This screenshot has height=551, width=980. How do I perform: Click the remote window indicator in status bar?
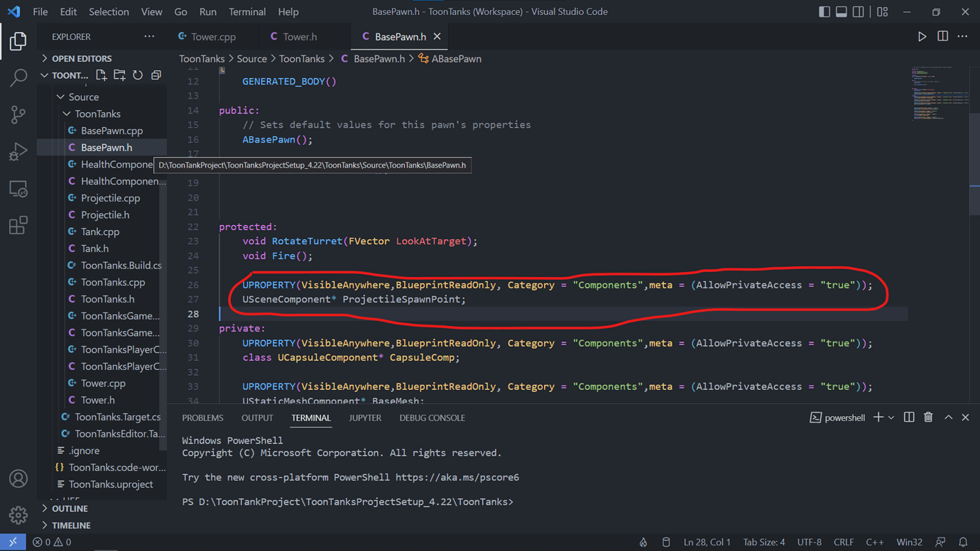pos(13,542)
